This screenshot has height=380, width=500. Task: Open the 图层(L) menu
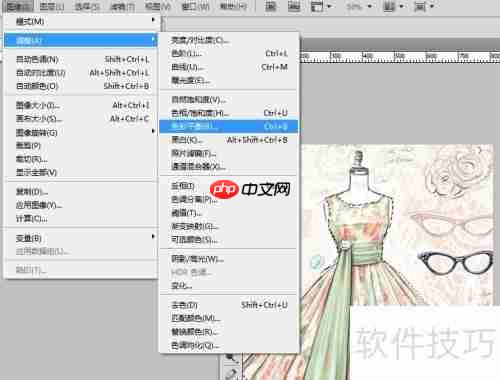point(52,6)
